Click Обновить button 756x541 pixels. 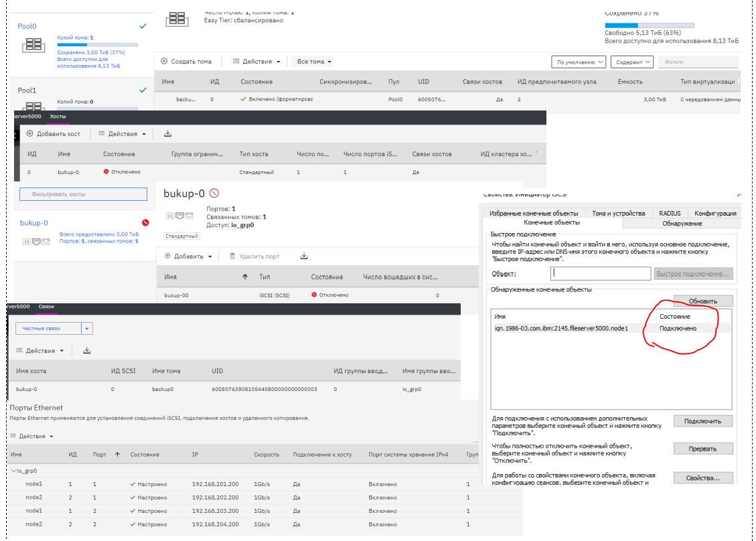point(703,301)
